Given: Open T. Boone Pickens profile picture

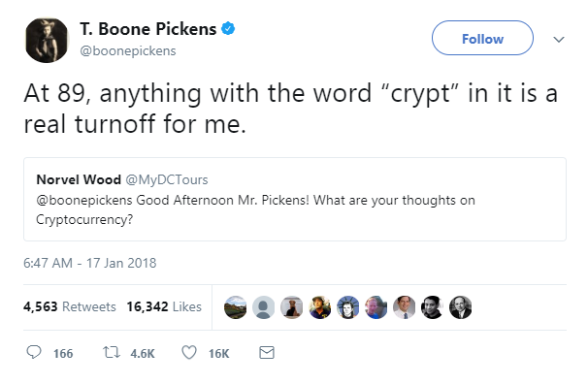Looking at the screenshot, I should (47, 40).
